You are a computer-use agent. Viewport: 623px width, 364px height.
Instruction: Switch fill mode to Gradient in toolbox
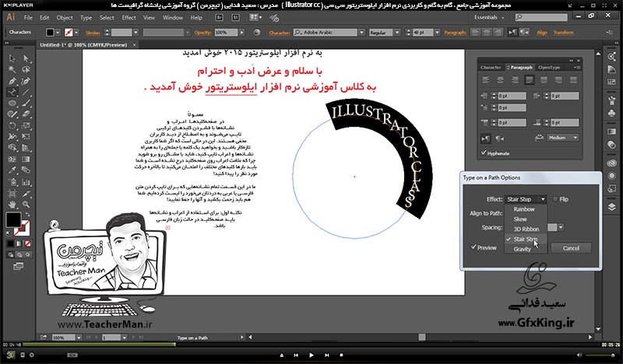pos(19,243)
